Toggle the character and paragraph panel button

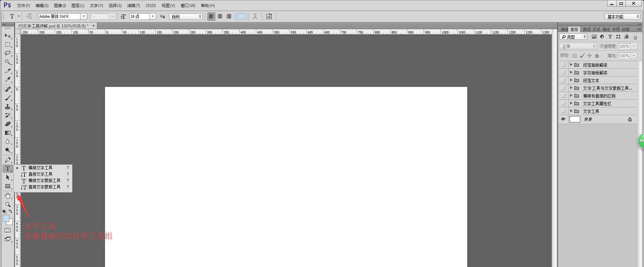(269, 16)
